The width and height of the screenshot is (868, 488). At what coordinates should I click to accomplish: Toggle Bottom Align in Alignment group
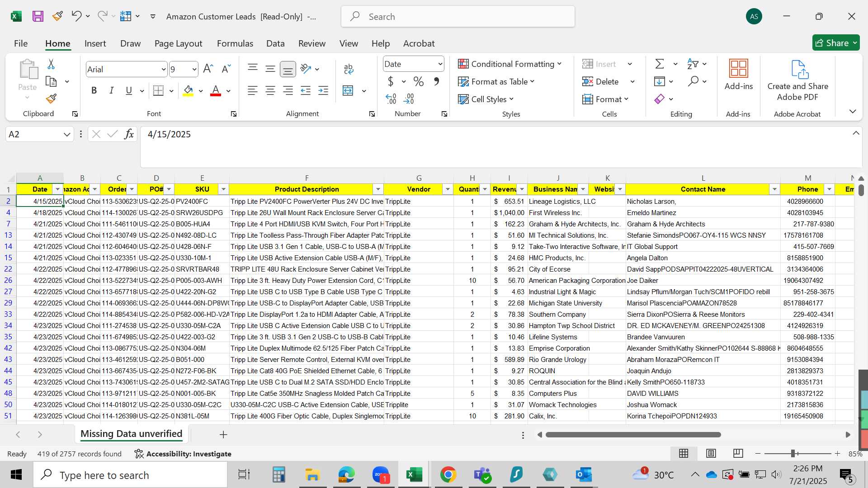[288, 69]
